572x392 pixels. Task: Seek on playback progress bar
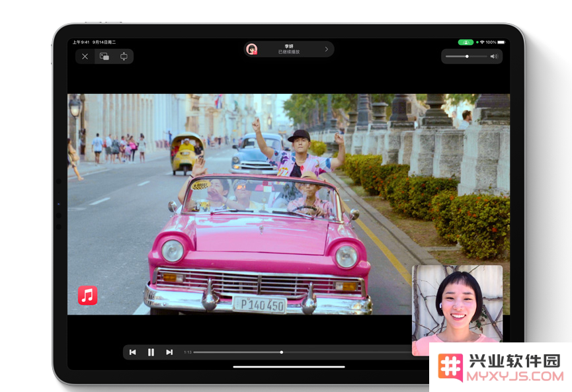303,352
